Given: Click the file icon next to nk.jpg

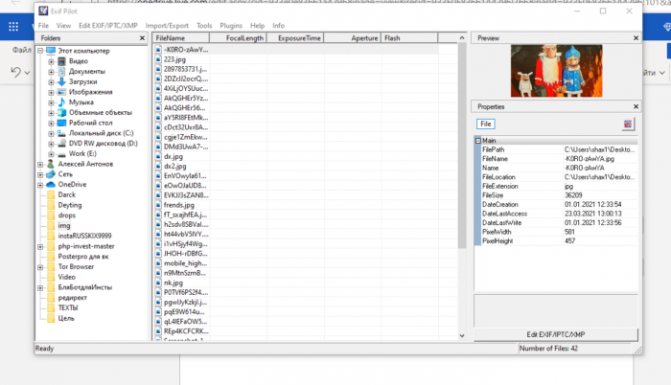Looking at the screenshot, I should 158,283.
